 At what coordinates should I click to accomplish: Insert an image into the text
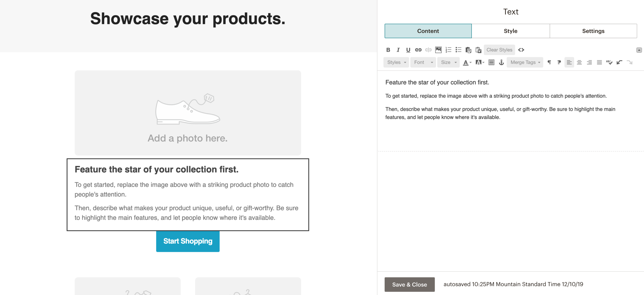(438, 50)
